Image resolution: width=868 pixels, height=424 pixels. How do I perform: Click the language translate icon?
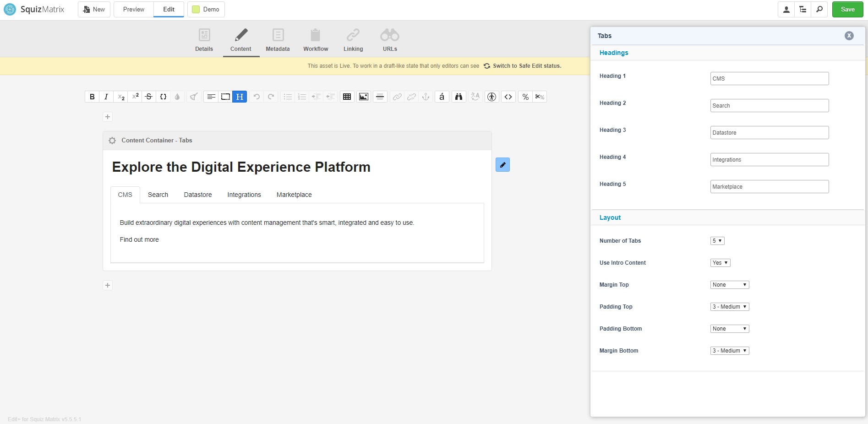point(475,97)
